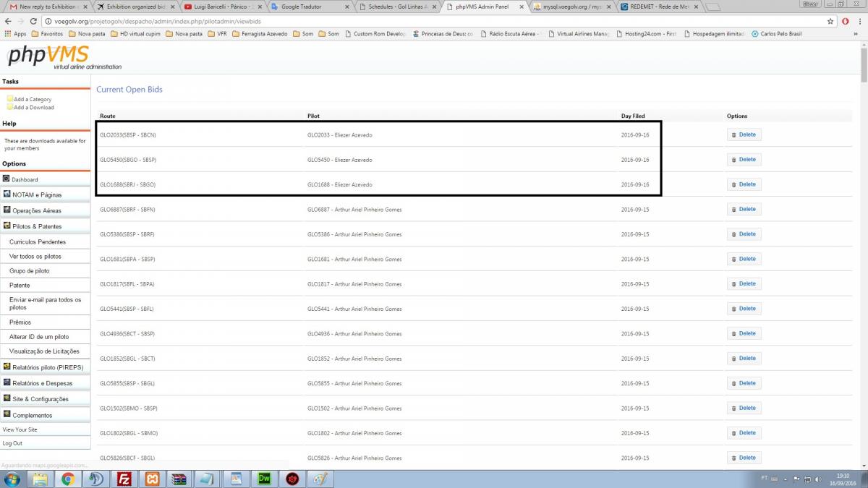Delete the GLO6887 (SBRF - SBFN) bid
Image resolution: width=868 pixels, height=488 pixels.
[x=744, y=209]
